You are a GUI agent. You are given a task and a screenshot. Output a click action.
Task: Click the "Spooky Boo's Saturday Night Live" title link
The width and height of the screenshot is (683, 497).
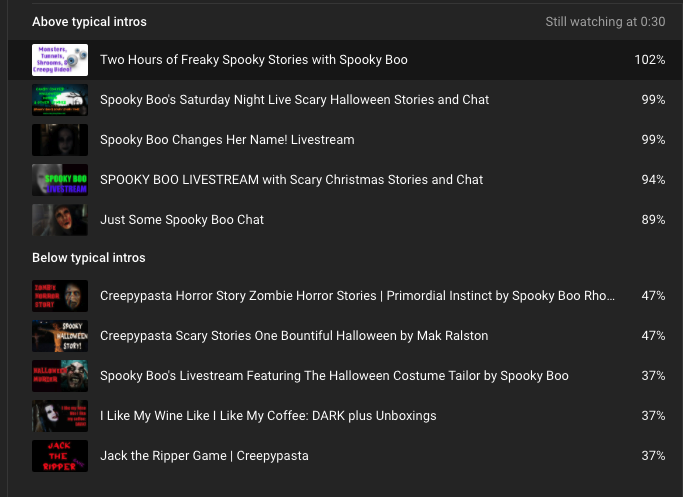point(294,100)
